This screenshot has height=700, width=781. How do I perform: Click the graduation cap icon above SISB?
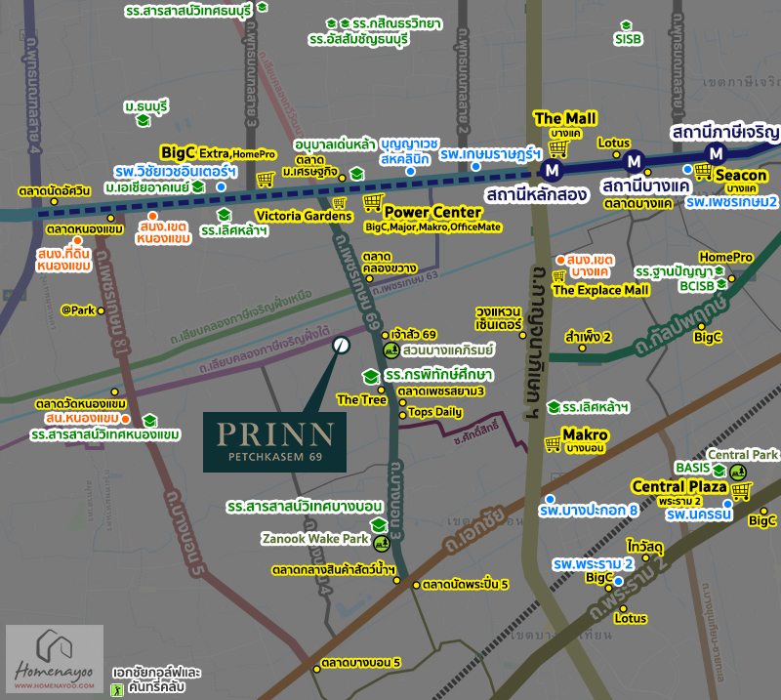point(626,25)
